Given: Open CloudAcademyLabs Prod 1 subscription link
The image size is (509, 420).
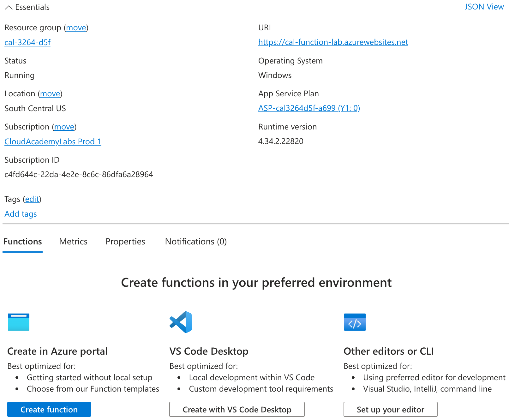Looking at the screenshot, I should pos(53,141).
